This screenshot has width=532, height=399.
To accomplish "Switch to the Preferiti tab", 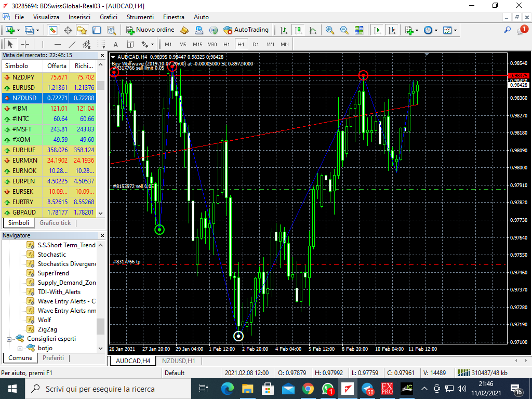I will [x=54, y=358].
